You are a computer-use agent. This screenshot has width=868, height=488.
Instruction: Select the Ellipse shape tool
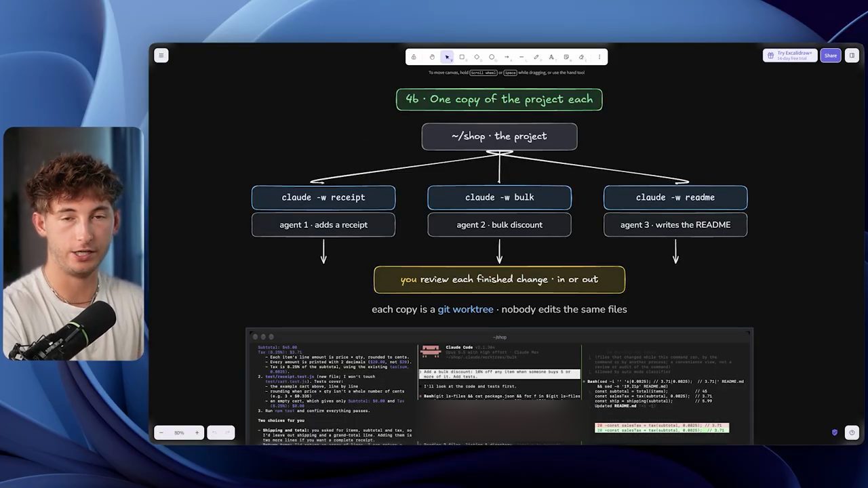point(492,57)
